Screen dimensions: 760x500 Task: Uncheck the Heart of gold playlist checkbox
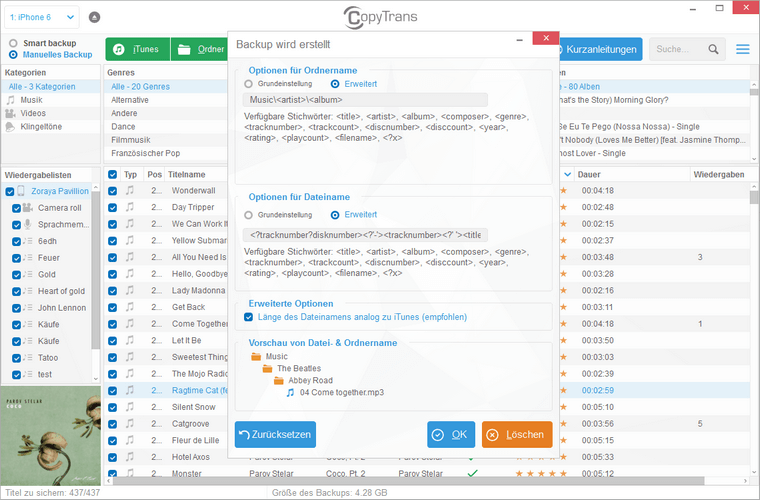tap(16, 291)
